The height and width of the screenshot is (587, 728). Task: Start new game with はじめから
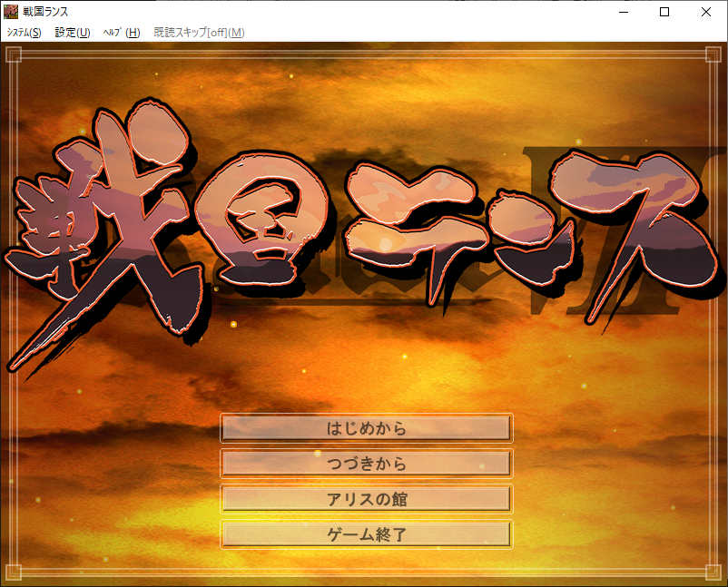coord(367,428)
